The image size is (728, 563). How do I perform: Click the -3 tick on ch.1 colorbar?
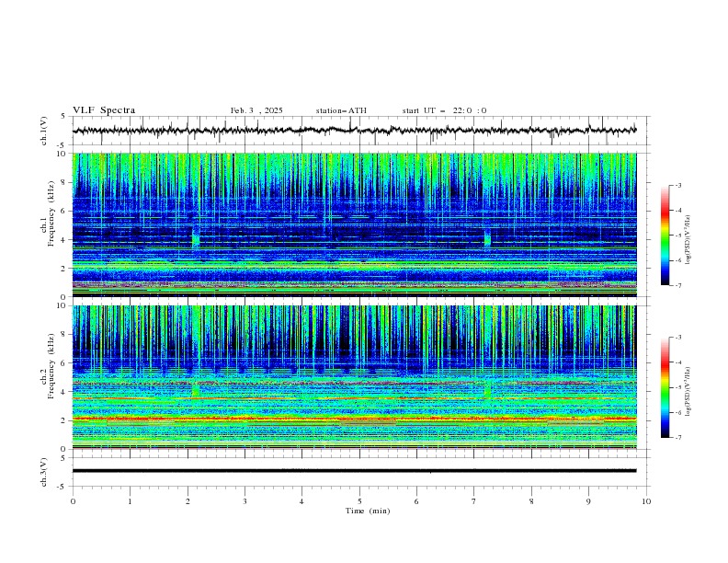[x=678, y=185]
